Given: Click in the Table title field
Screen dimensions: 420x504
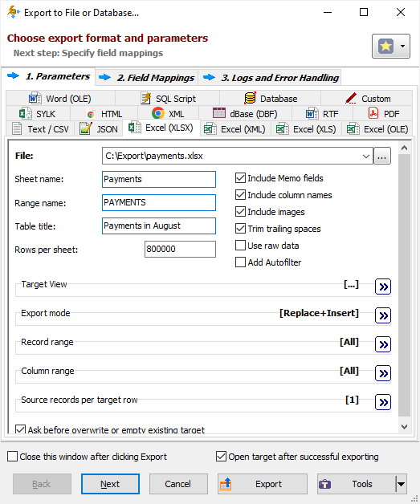Looking at the screenshot, I should click(159, 226).
